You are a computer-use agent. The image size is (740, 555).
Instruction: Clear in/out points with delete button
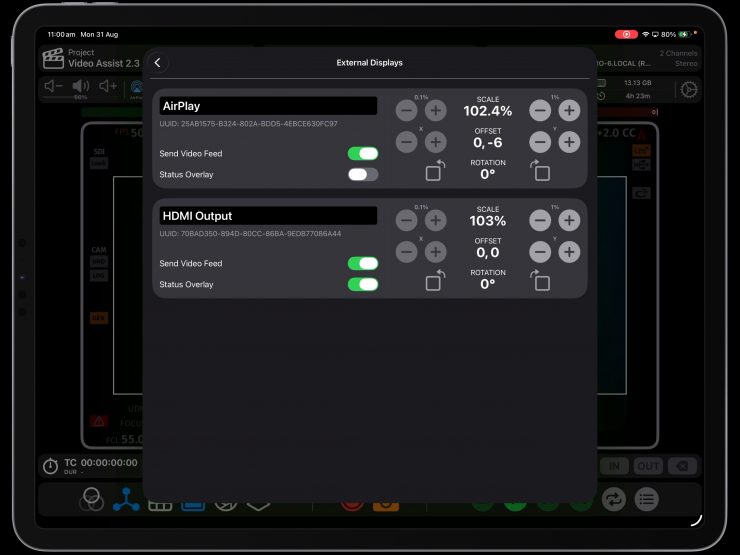682,466
